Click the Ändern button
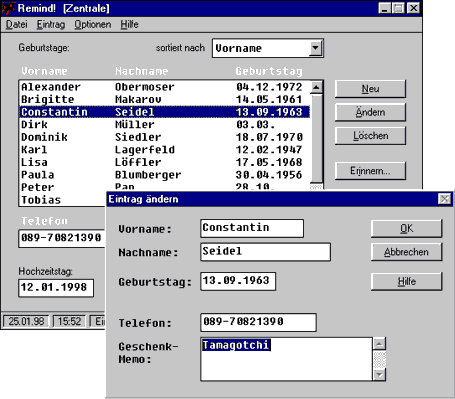The image size is (455, 399). pos(370,112)
